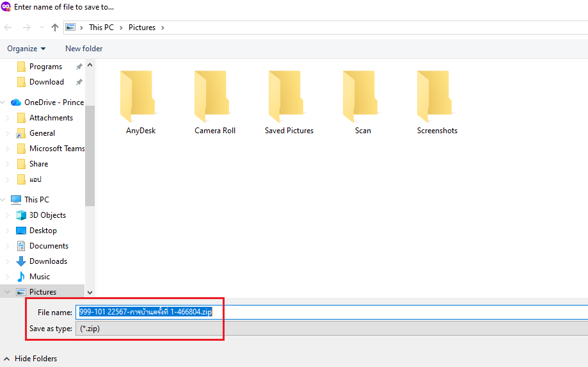This screenshot has height=367, width=588.
Task: Go up one level with the up arrow
Action: pos(55,28)
